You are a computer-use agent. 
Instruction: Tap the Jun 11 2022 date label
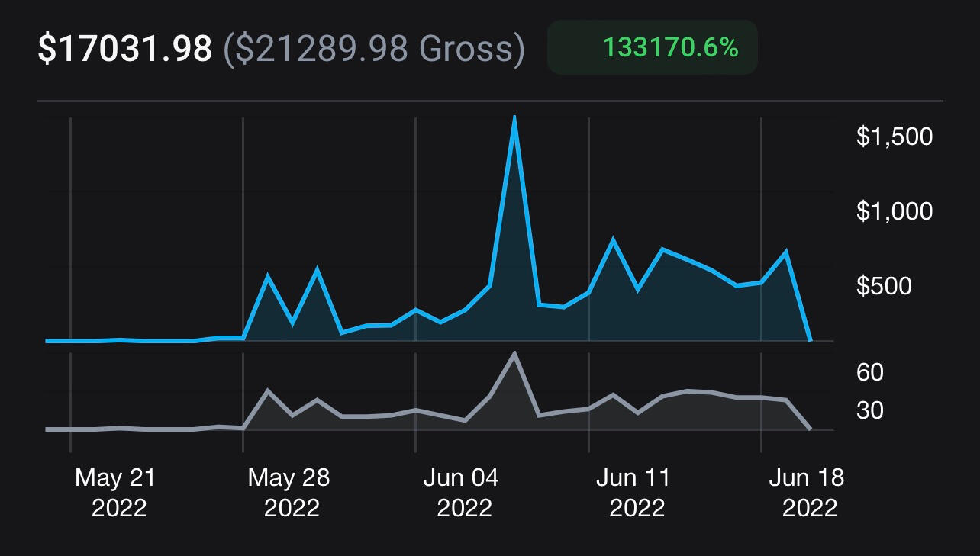[633, 492]
